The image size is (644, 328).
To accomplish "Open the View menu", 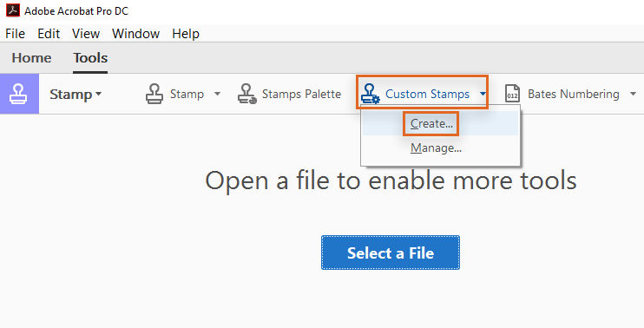I will [86, 34].
